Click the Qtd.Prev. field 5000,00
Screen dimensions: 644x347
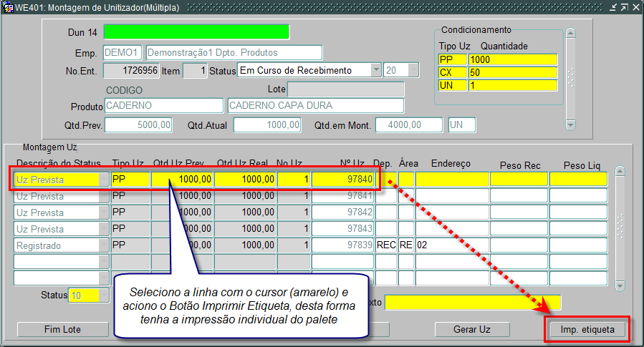pyautogui.click(x=138, y=124)
